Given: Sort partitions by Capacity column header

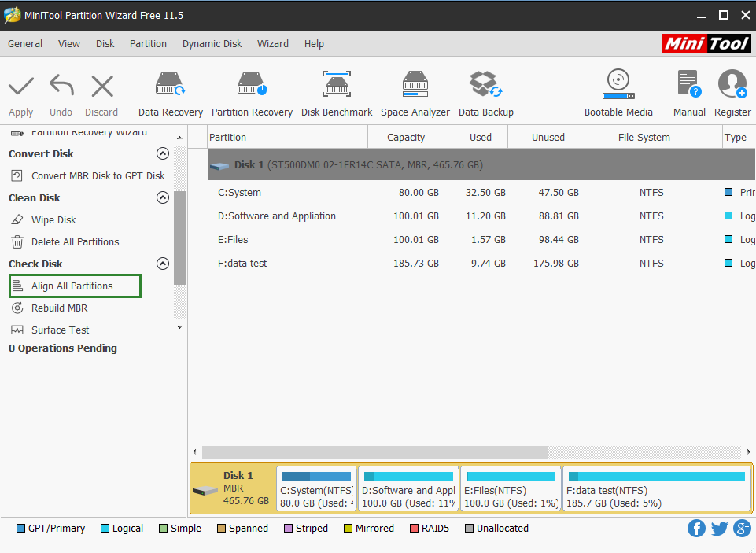Looking at the screenshot, I should (406, 138).
